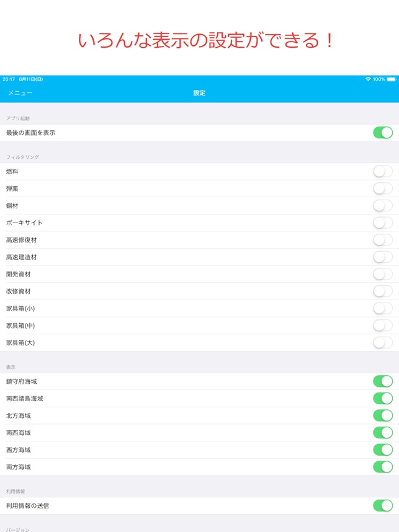
Task: Turn off the 南西海域 switch
Action: click(x=383, y=433)
